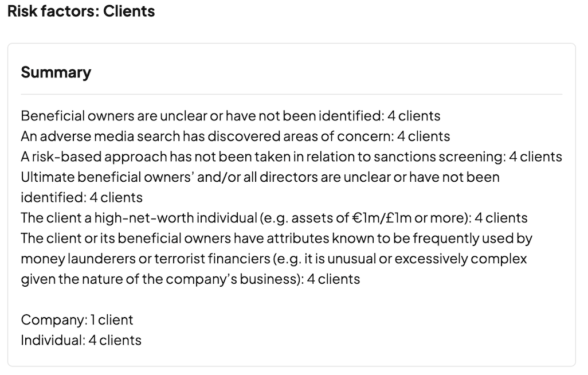Click the horizontal divider under Summary
This screenshot has height=375, width=588.
(291, 94)
